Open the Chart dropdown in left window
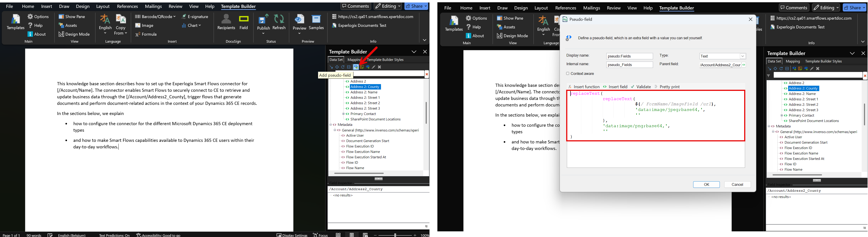The height and width of the screenshot is (237, 868). [191, 25]
